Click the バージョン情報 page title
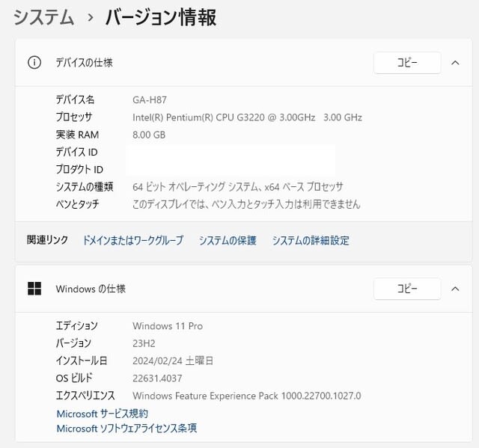 pyautogui.click(x=161, y=17)
